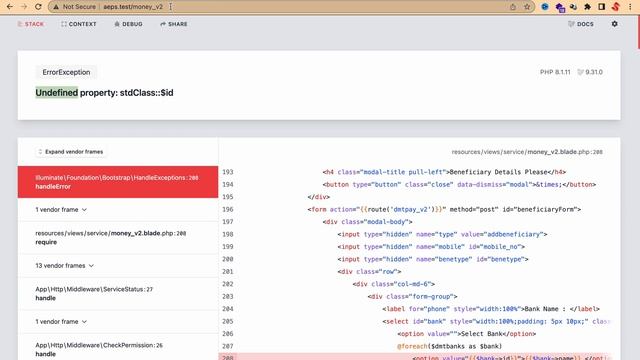Image resolution: width=640 pixels, height=360 pixels.
Task: Click code line number 204
Action: pyautogui.click(x=228, y=309)
